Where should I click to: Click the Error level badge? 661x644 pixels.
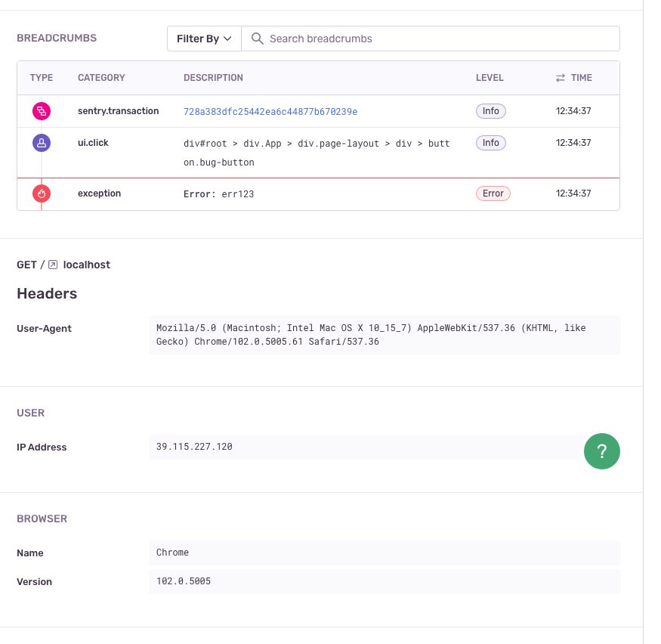pos(493,194)
